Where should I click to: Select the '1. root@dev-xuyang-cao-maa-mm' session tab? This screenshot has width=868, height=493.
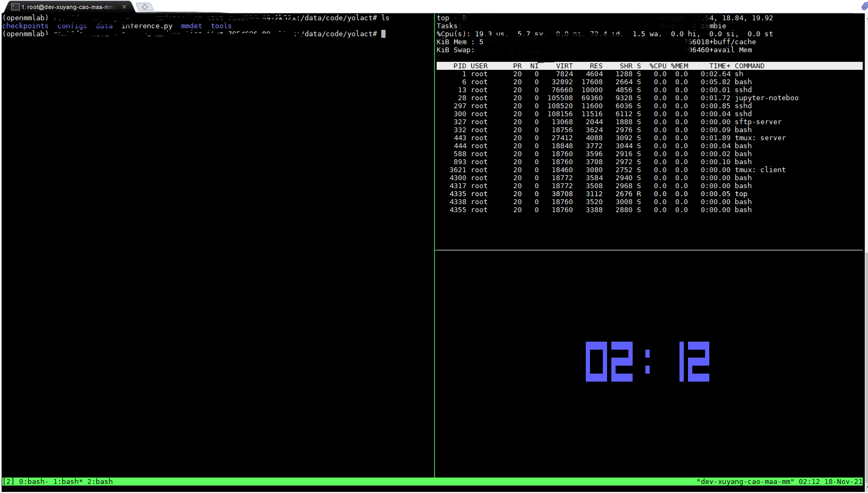(x=69, y=7)
